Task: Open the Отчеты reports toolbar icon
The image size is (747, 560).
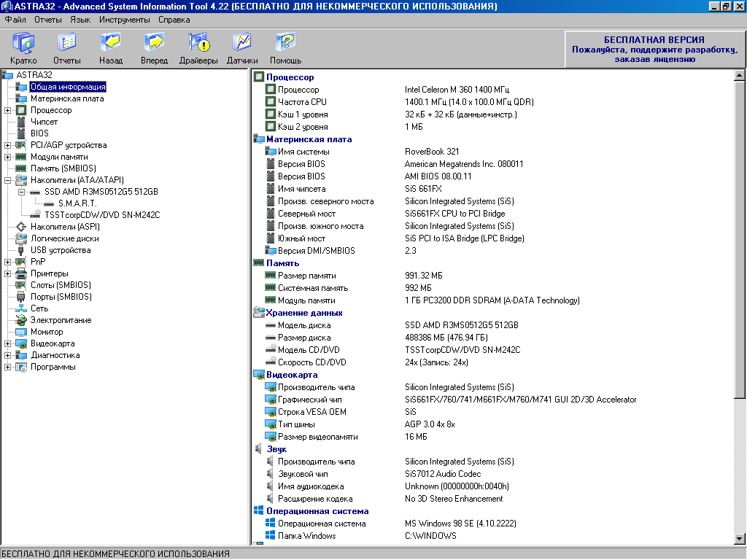Action: point(66,48)
